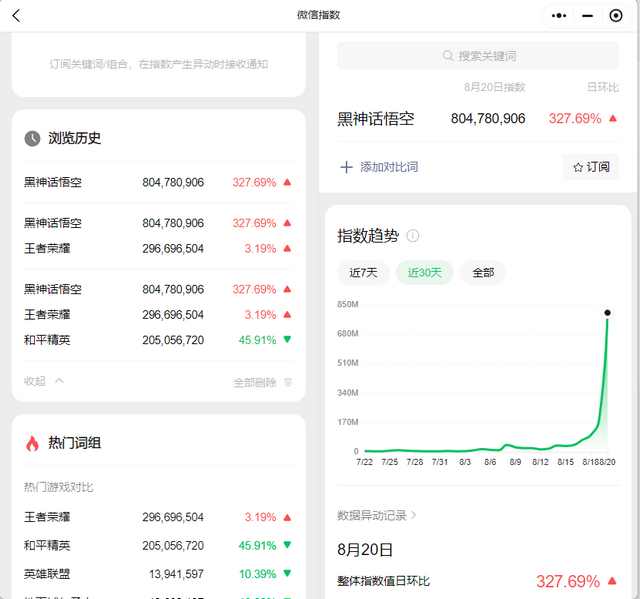Click the 13,941,597 value for 英雄联盟
The image size is (640, 599).
(x=176, y=574)
